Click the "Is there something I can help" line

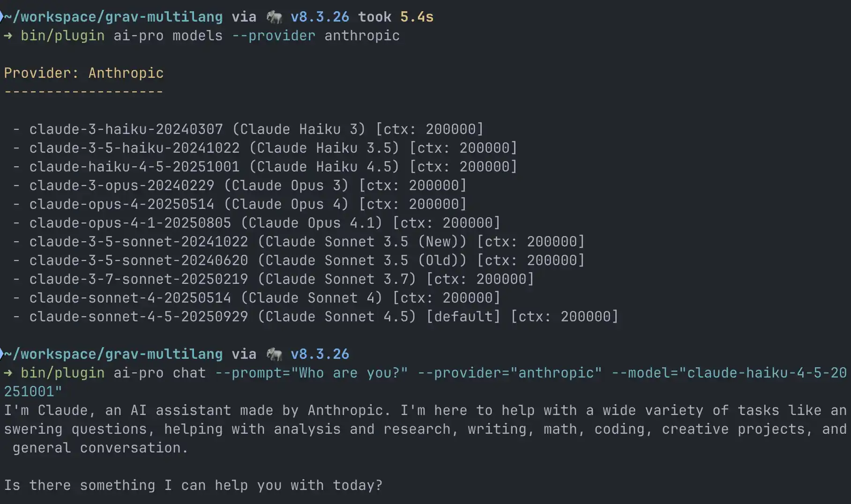pyautogui.click(x=194, y=485)
